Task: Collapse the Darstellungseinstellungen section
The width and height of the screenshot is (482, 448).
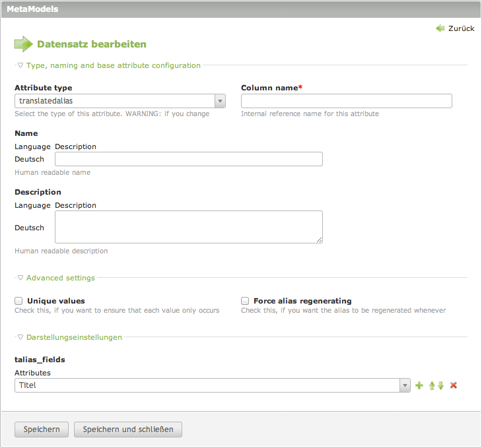Action: tap(74, 337)
